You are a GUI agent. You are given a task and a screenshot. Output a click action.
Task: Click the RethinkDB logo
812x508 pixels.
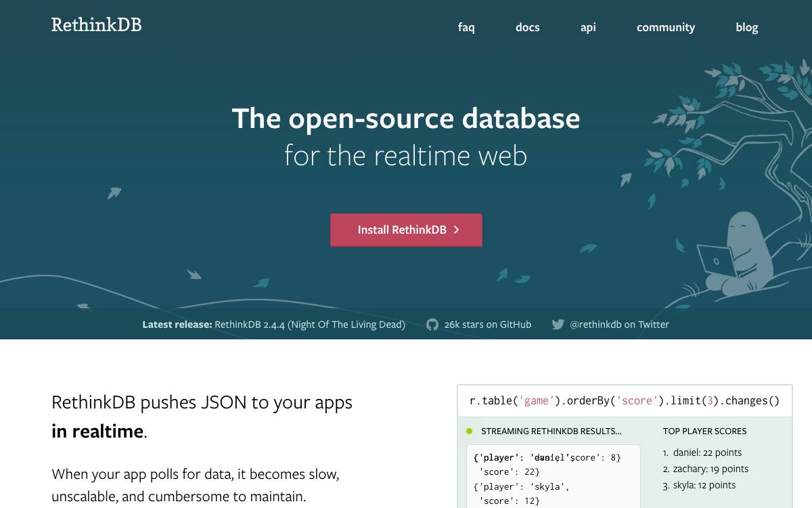pyautogui.click(x=96, y=26)
